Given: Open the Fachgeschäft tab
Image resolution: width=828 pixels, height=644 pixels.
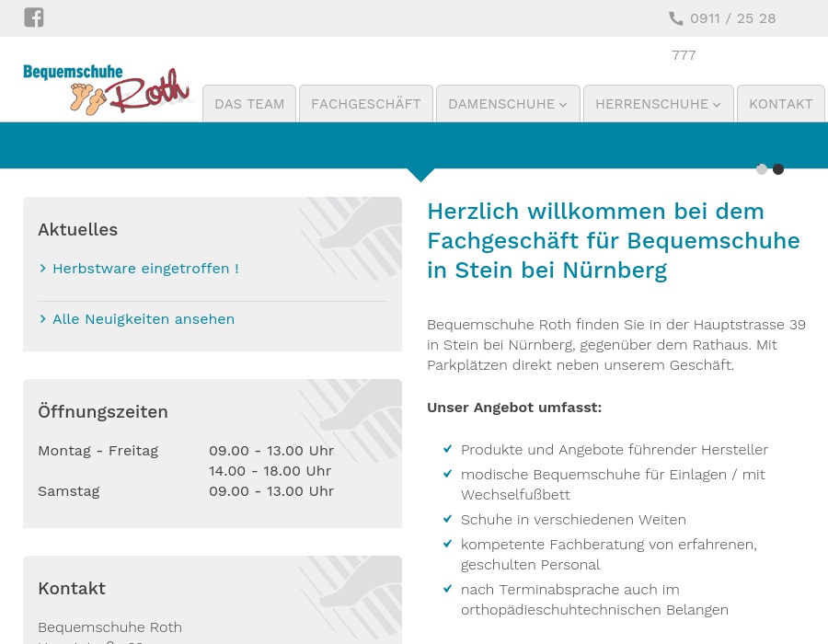Looking at the screenshot, I should (365, 104).
